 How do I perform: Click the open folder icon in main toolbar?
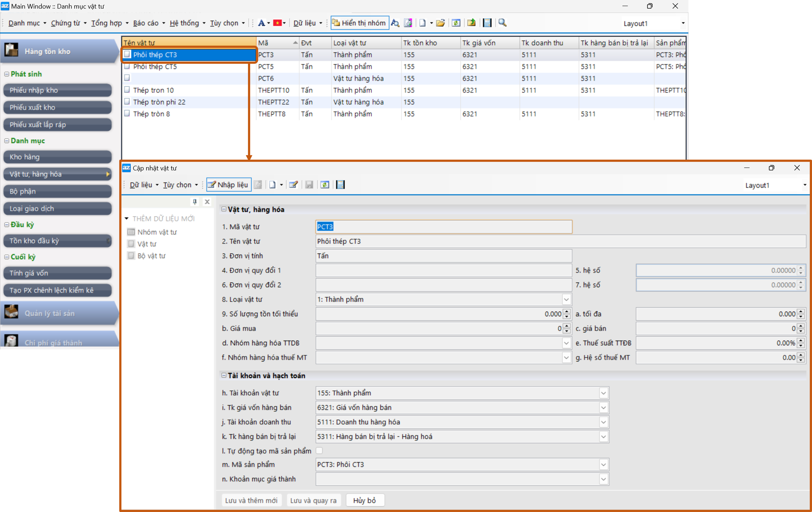click(x=440, y=23)
